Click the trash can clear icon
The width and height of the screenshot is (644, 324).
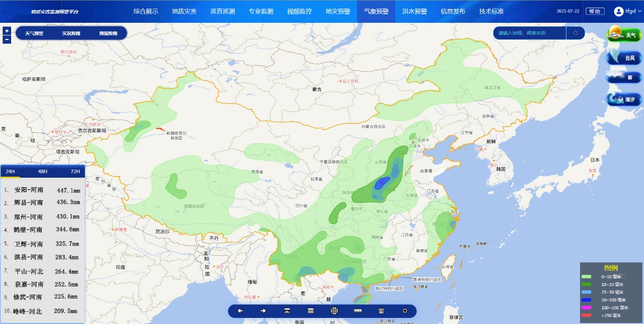pyautogui.click(x=382, y=311)
